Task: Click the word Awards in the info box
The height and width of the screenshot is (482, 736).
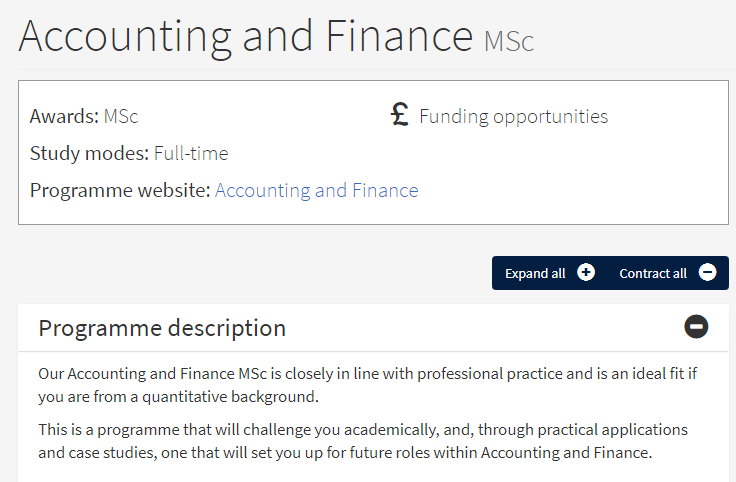Action: click(x=64, y=116)
